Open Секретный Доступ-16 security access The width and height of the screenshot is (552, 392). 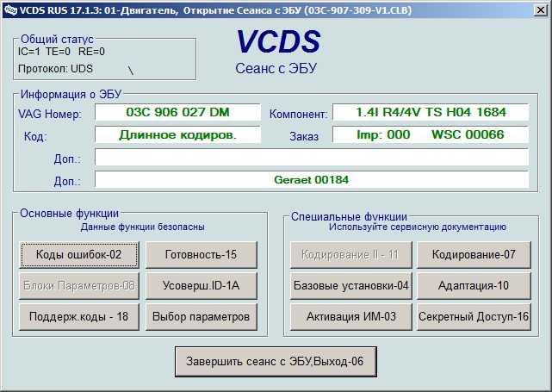(x=474, y=317)
